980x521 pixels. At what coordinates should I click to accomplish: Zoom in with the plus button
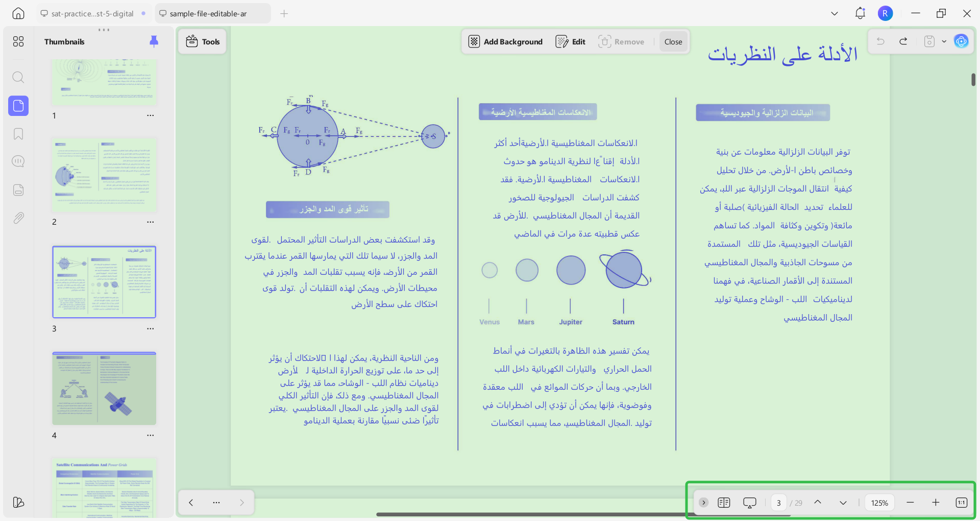tap(936, 503)
